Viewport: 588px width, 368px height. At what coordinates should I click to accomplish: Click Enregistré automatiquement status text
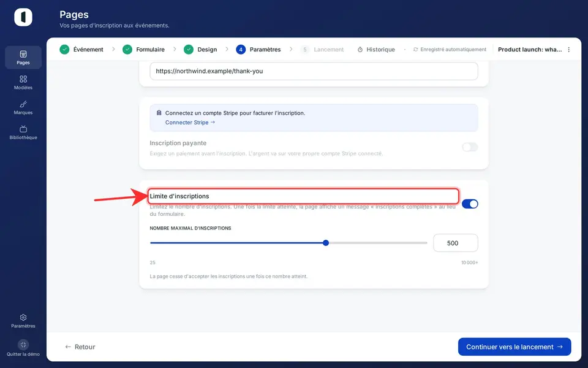pos(453,50)
